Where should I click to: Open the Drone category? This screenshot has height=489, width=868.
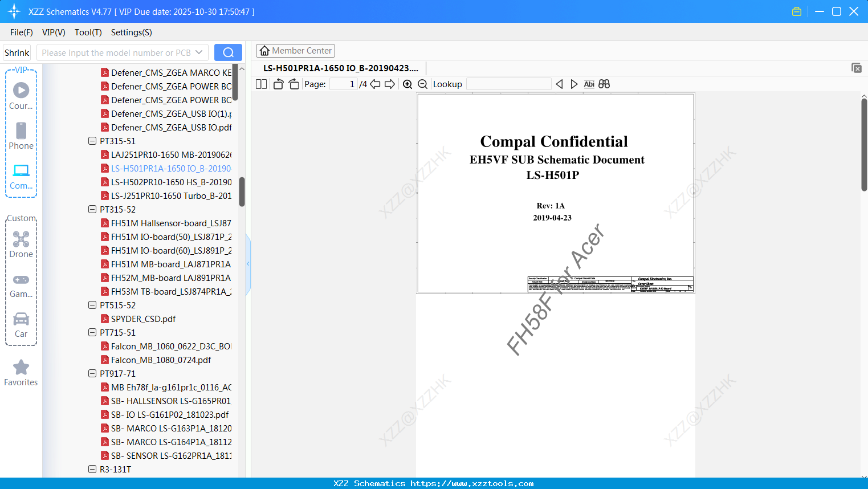click(x=21, y=239)
